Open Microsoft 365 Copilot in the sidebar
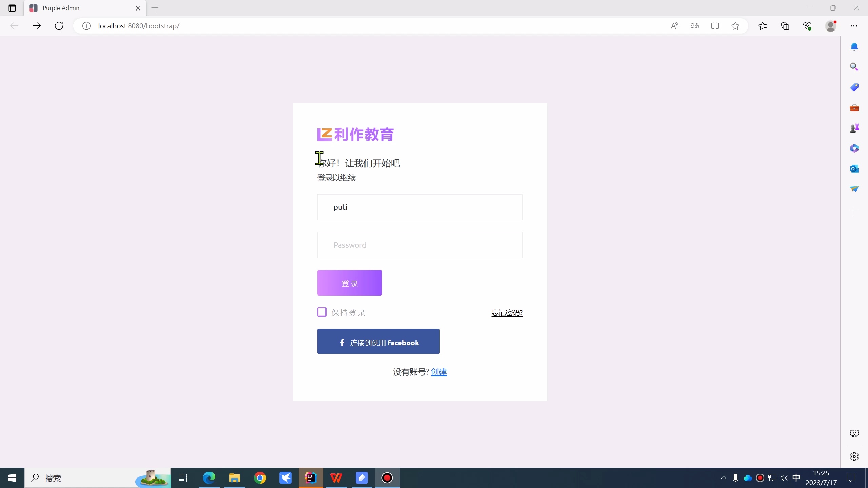The width and height of the screenshot is (868, 488). click(x=854, y=148)
